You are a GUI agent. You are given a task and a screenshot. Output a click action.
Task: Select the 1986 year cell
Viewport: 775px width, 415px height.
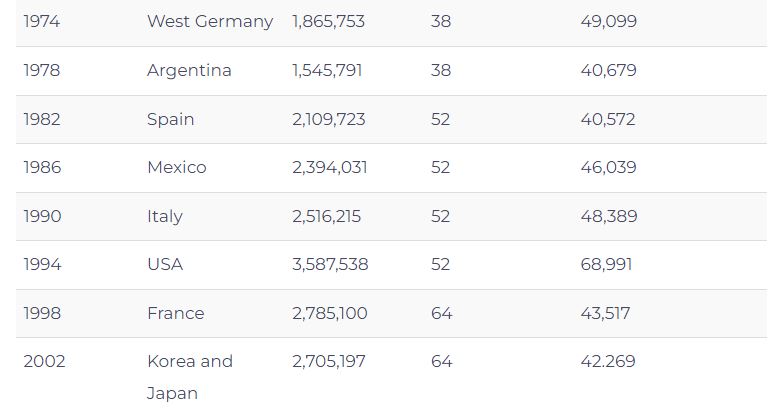[x=42, y=167]
